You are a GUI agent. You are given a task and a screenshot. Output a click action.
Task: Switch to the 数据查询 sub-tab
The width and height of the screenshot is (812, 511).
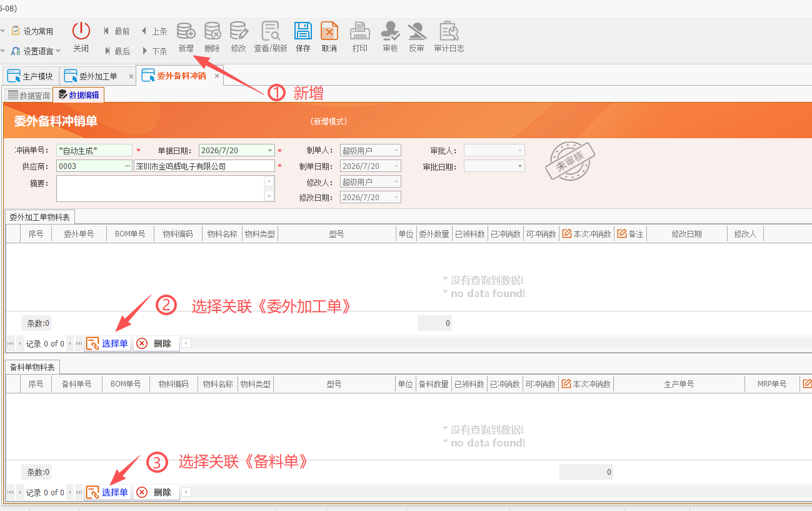pyautogui.click(x=29, y=96)
